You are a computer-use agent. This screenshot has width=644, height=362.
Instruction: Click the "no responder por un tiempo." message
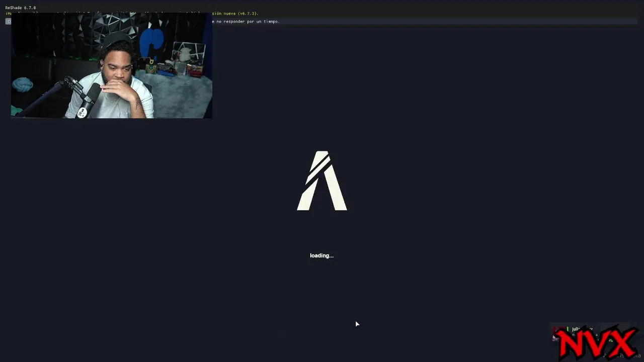pos(248,22)
